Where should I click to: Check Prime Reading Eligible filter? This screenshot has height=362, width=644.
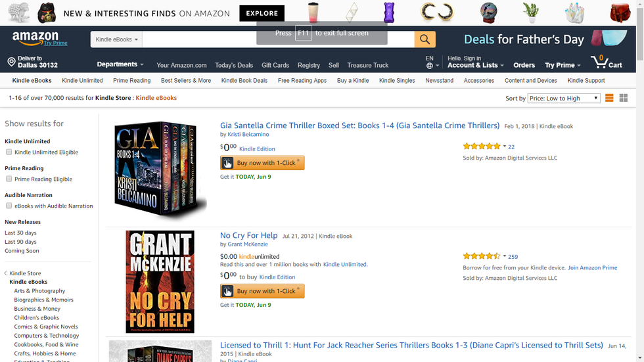9,179
